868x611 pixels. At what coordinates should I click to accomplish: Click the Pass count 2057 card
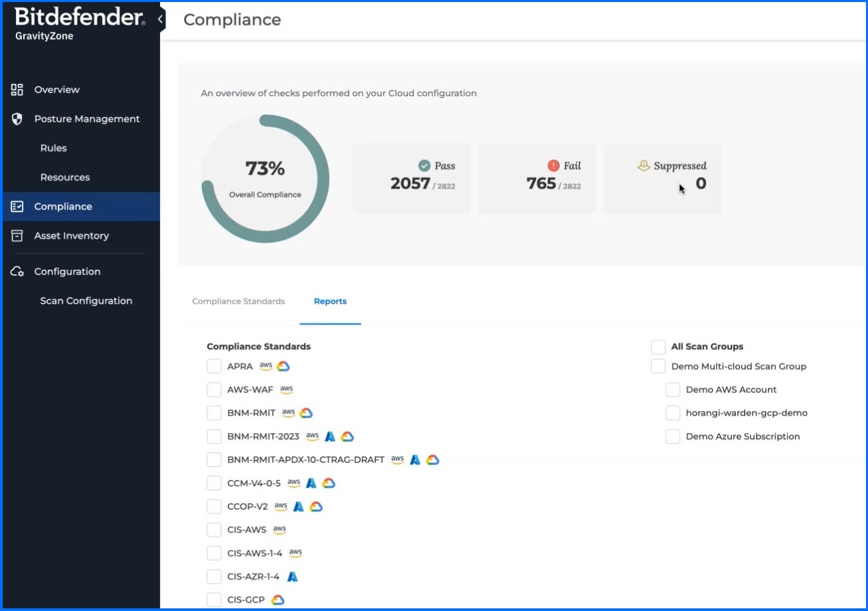point(411,179)
